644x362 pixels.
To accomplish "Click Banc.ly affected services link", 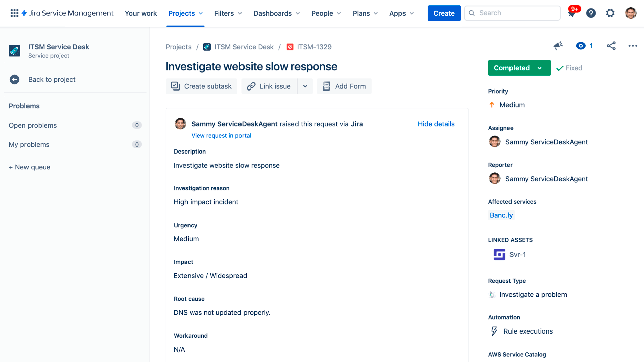I will coord(501,215).
